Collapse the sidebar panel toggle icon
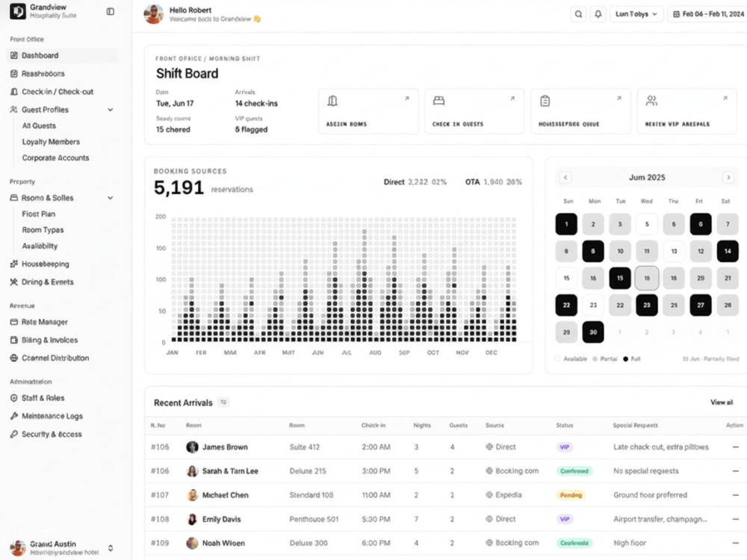This screenshot has height=560, width=747. pos(110,11)
